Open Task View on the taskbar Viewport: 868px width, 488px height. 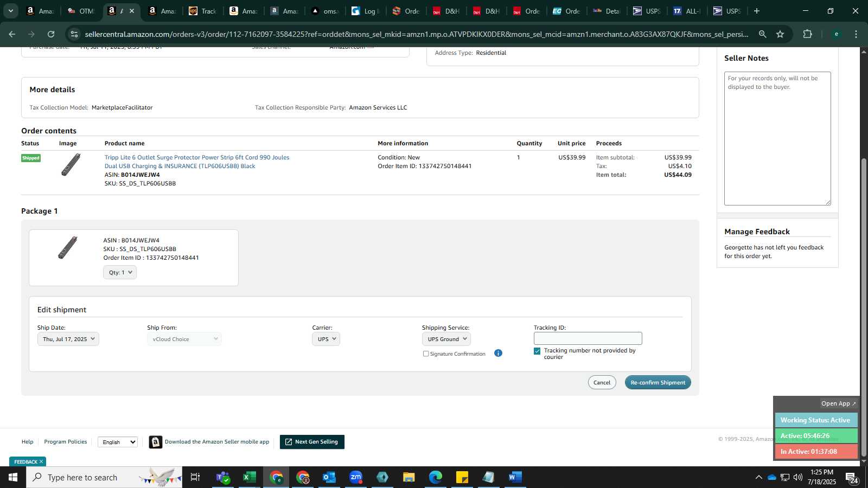click(x=195, y=477)
